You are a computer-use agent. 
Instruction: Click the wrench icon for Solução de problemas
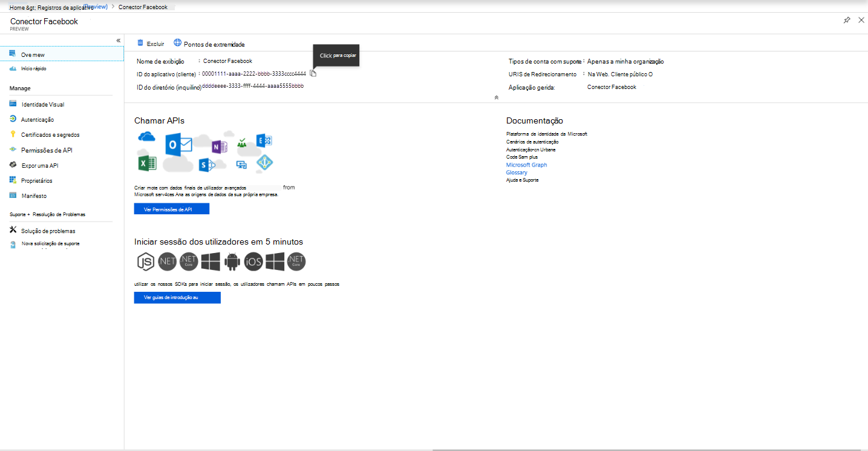[x=13, y=230]
